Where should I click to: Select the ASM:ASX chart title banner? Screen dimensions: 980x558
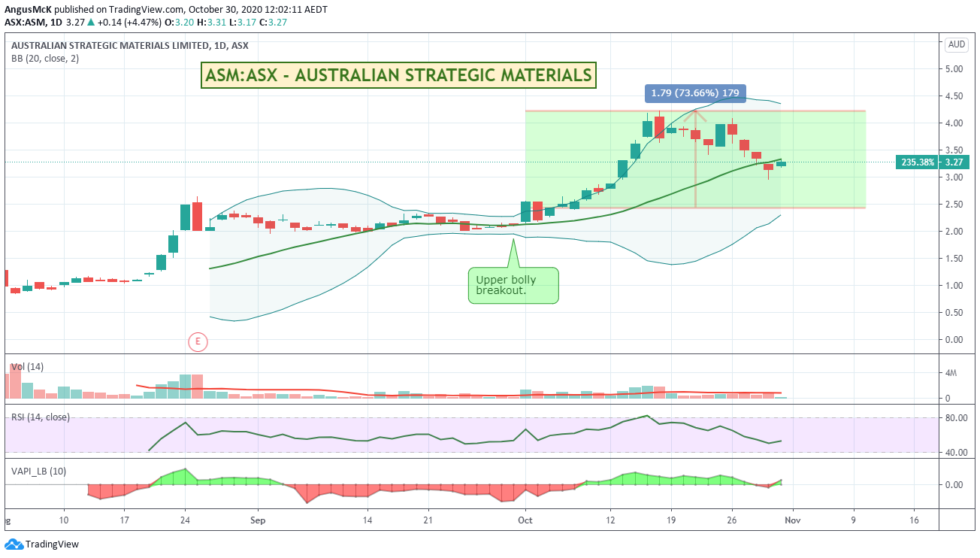[398, 75]
